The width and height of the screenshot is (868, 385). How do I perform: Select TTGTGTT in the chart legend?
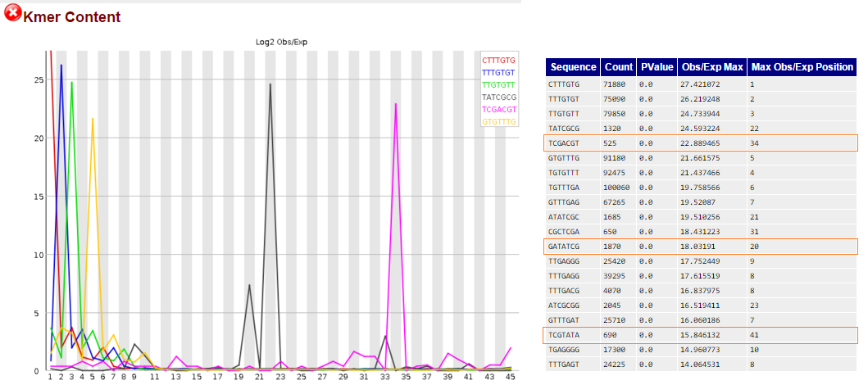pyautogui.click(x=498, y=84)
